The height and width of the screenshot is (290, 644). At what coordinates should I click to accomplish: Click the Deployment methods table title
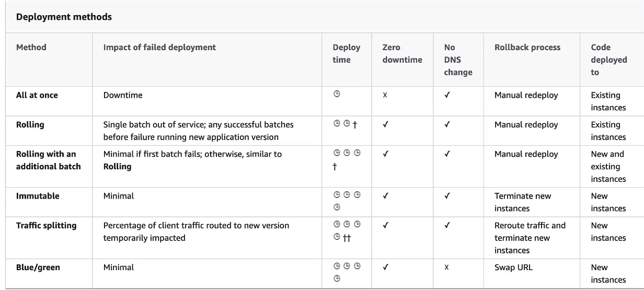64,17
